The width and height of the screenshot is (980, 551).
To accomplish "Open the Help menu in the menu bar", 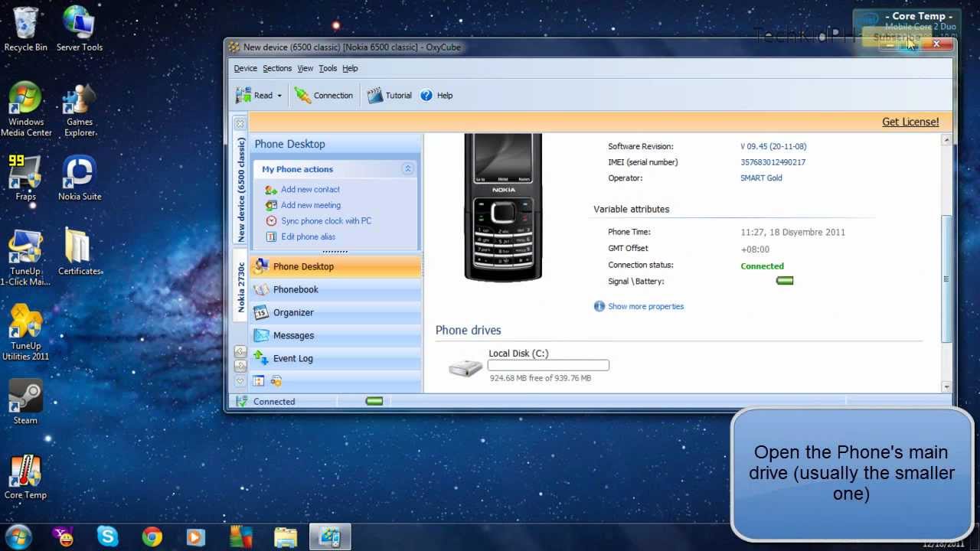I will point(350,68).
